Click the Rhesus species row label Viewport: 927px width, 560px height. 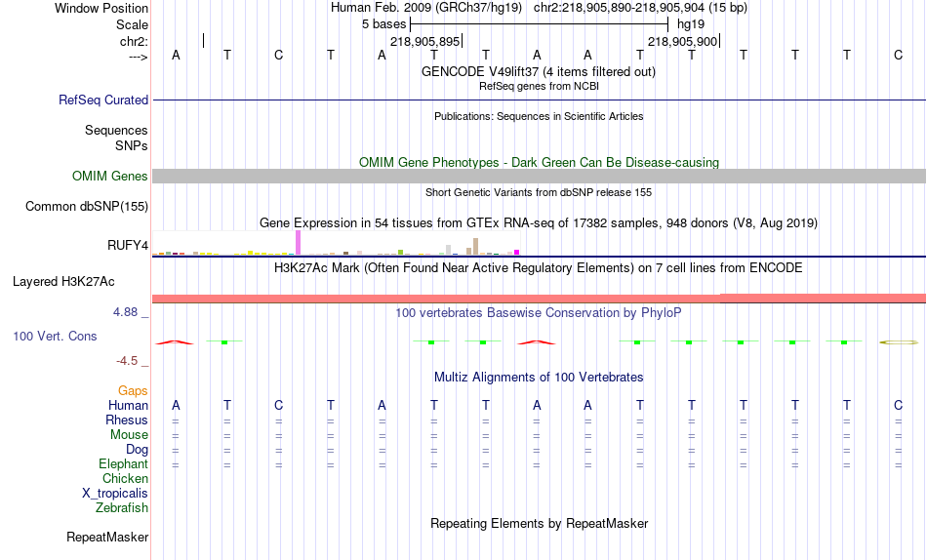[126, 420]
